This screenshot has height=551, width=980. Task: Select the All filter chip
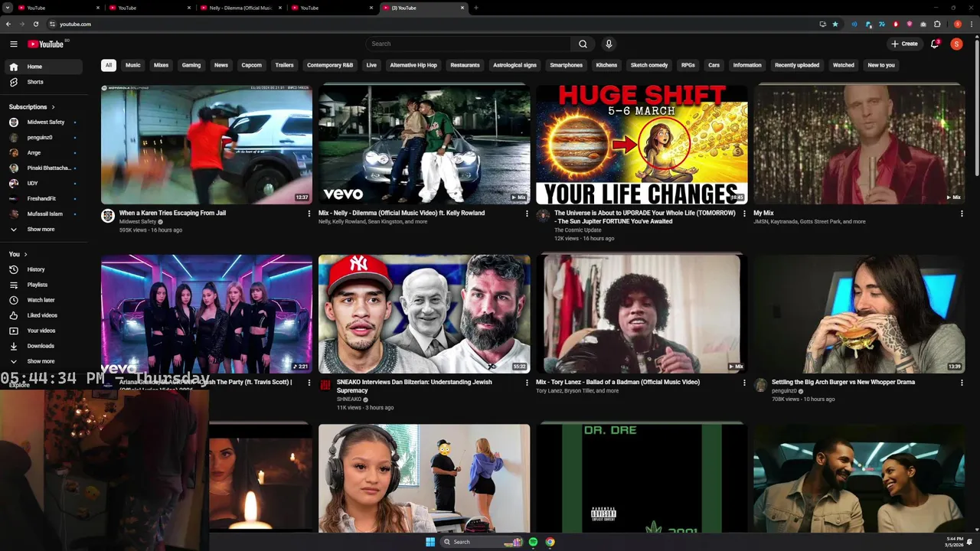coord(109,65)
